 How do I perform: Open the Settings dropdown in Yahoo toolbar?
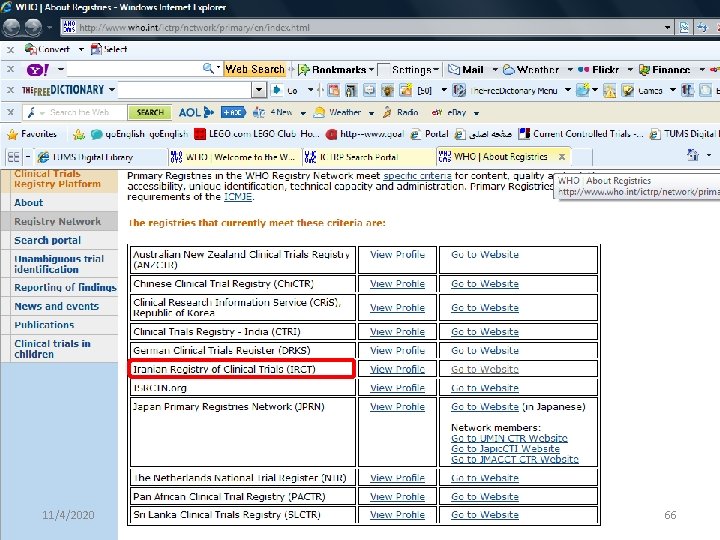click(x=436, y=70)
